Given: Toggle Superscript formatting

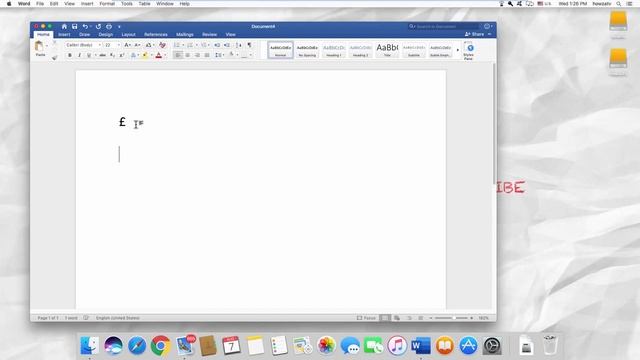Looking at the screenshot, I should (122, 55).
